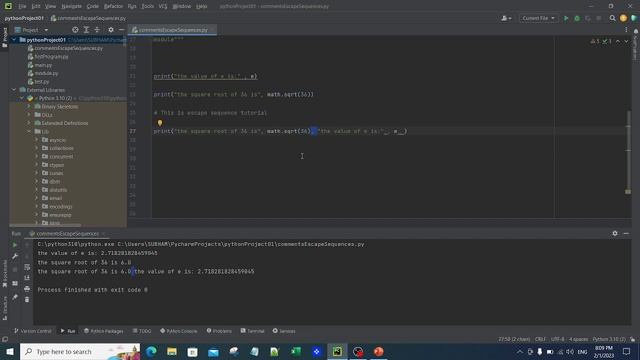The image size is (640, 360).
Task: Hide the Run tool window
Action: 626,233
